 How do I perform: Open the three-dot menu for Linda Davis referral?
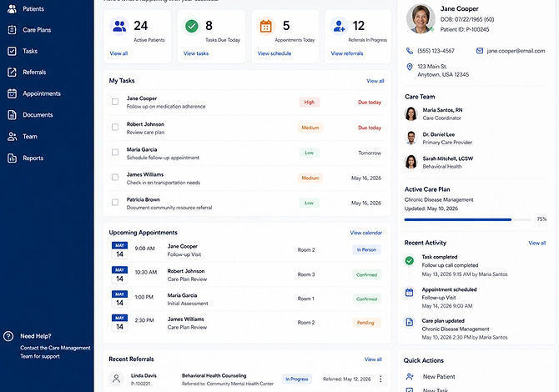380,379
